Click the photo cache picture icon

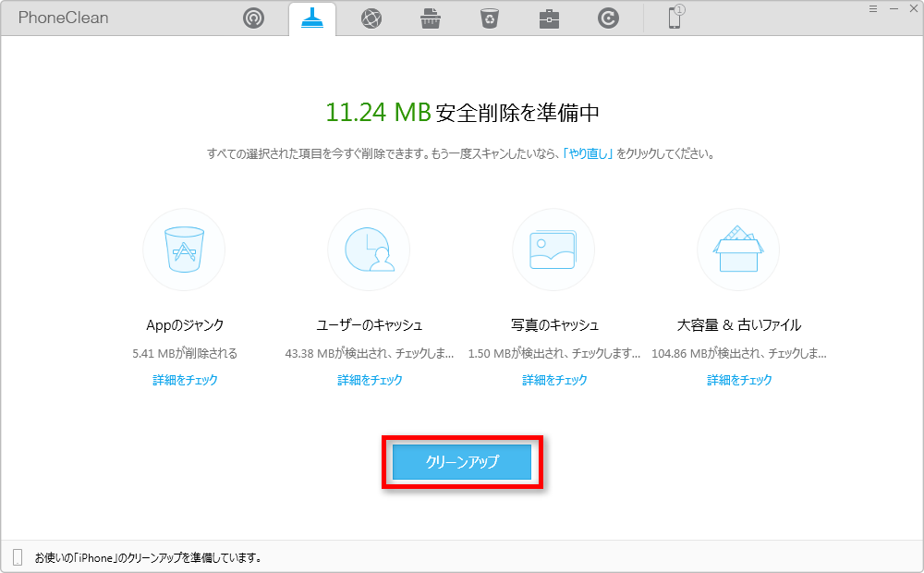553,250
